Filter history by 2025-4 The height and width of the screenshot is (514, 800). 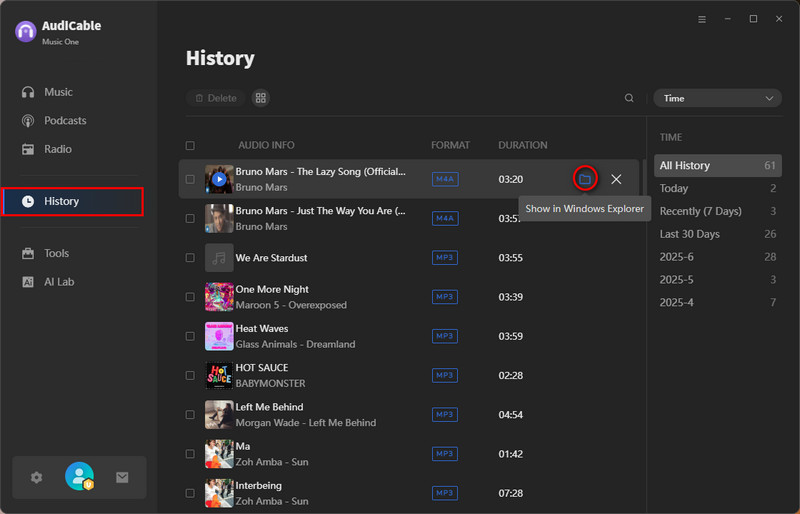tap(717, 303)
